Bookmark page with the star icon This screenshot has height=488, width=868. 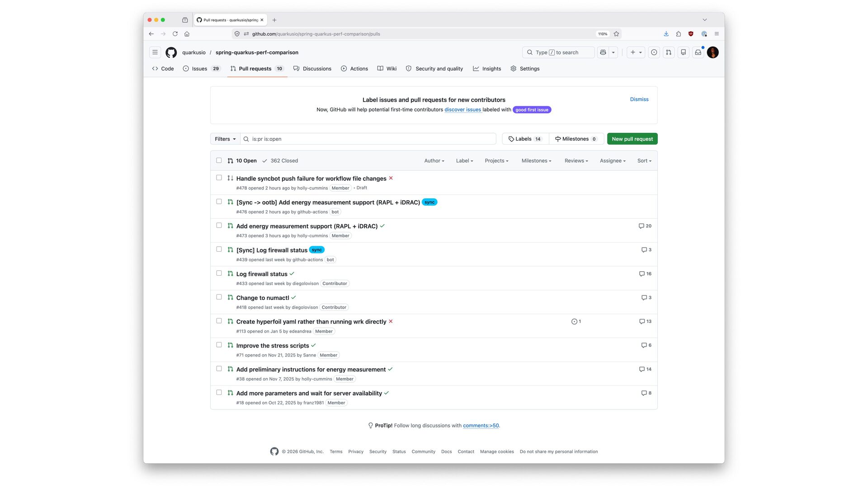click(x=616, y=34)
